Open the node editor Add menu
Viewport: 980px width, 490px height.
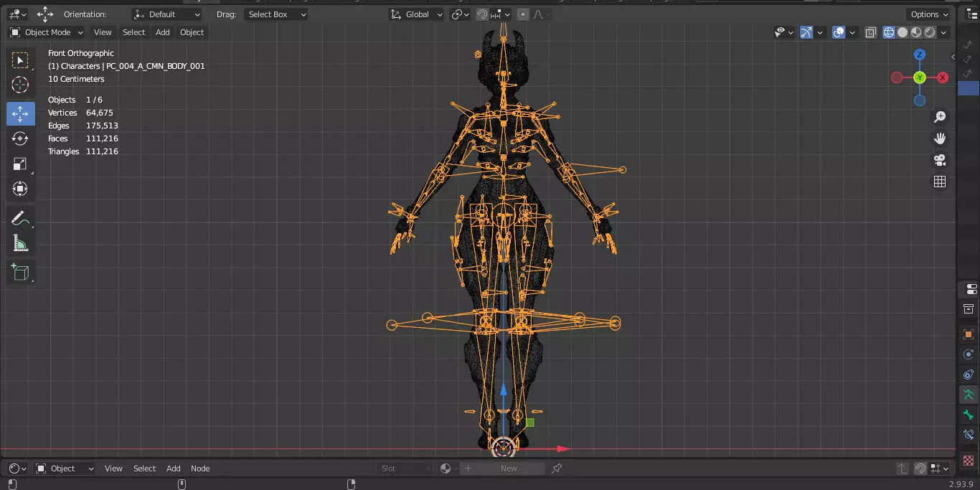(x=174, y=468)
